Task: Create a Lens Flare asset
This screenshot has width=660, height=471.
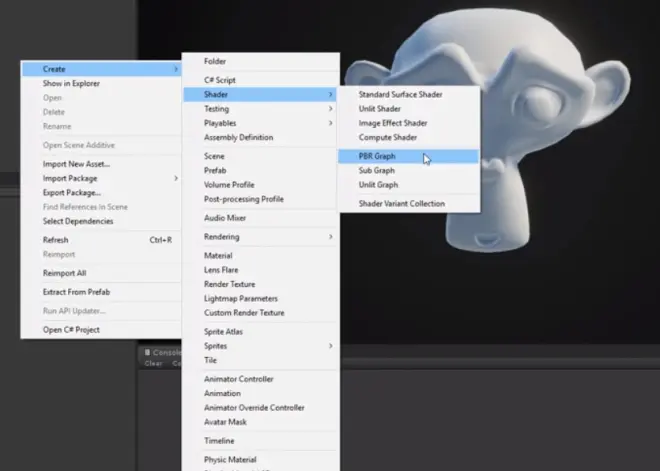Action: [x=261, y=270]
